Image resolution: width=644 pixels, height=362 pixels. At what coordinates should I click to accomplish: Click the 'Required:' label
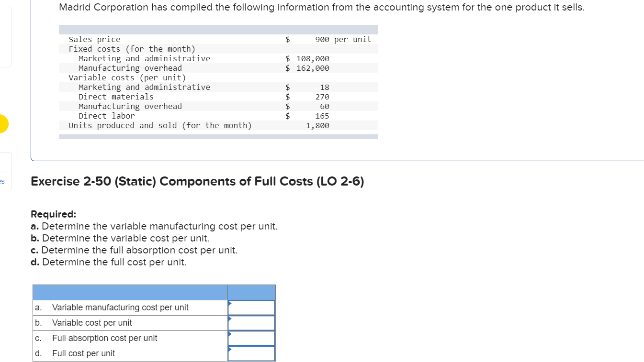(54, 214)
